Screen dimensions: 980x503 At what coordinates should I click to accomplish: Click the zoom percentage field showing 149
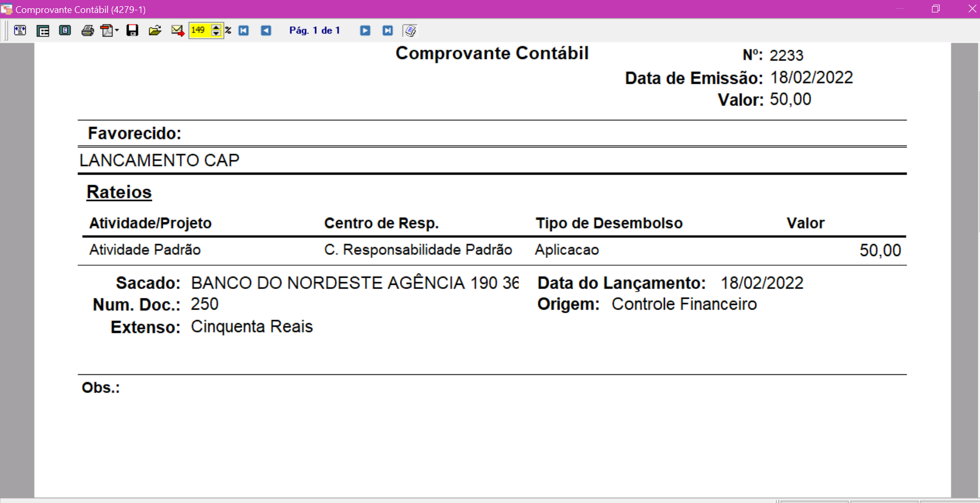[200, 31]
